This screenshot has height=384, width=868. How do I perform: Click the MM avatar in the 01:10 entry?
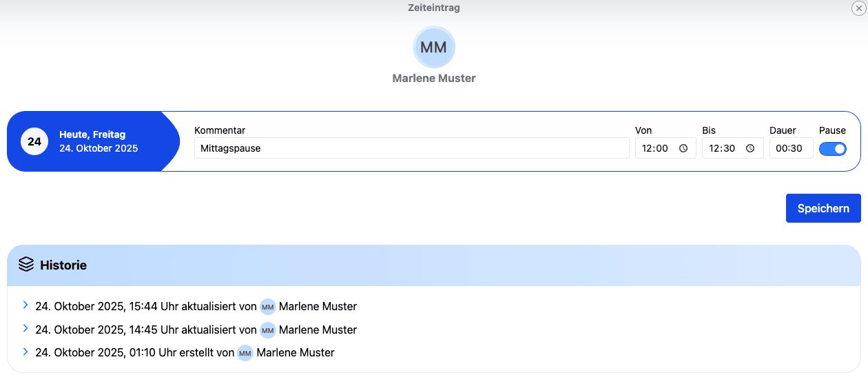click(245, 353)
